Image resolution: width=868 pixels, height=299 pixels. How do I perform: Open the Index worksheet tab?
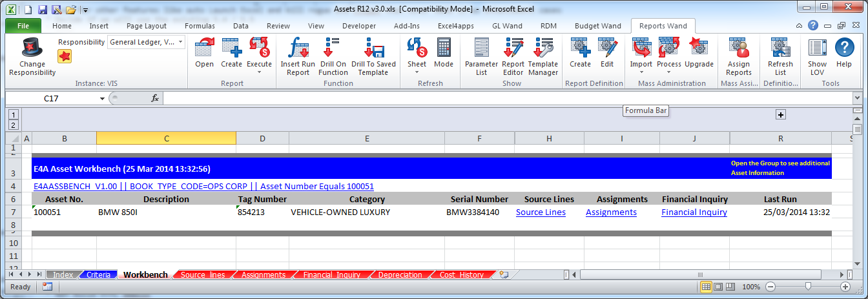click(63, 274)
